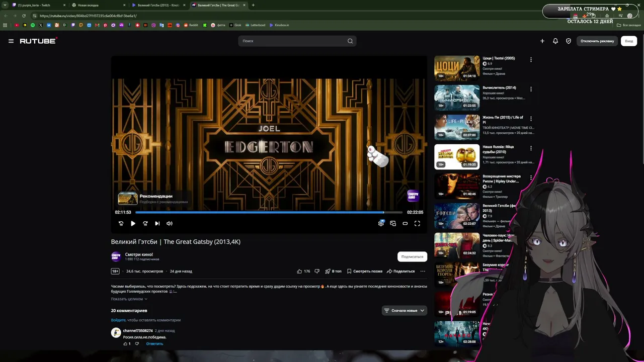Open the tab search dropdown arrow
Viewport: 644px width, 362px height.
[5, 5]
